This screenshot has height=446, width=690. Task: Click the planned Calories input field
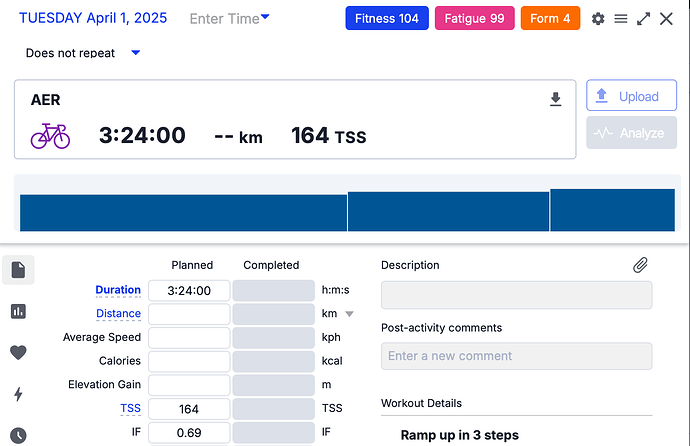pyautogui.click(x=189, y=362)
